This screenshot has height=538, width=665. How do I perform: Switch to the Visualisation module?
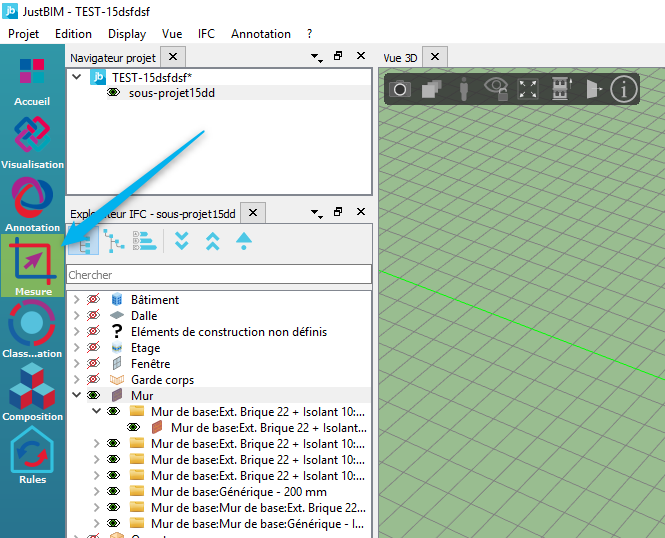pyautogui.click(x=32, y=143)
